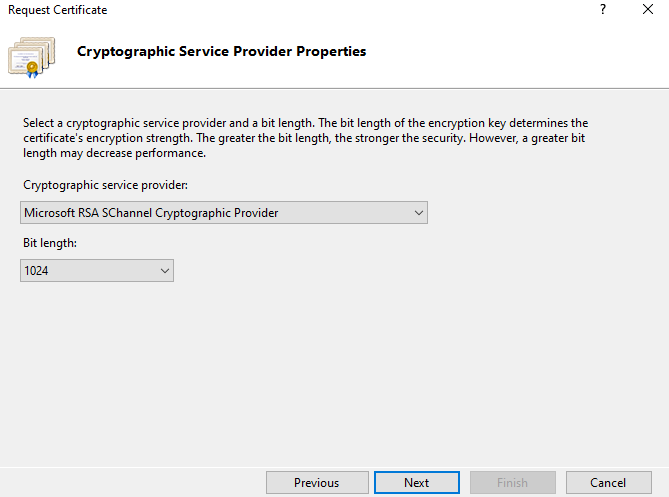Image resolution: width=669 pixels, height=497 pixels.
Task: Proceed by pressing Next
Action: (x=416, y=482)
